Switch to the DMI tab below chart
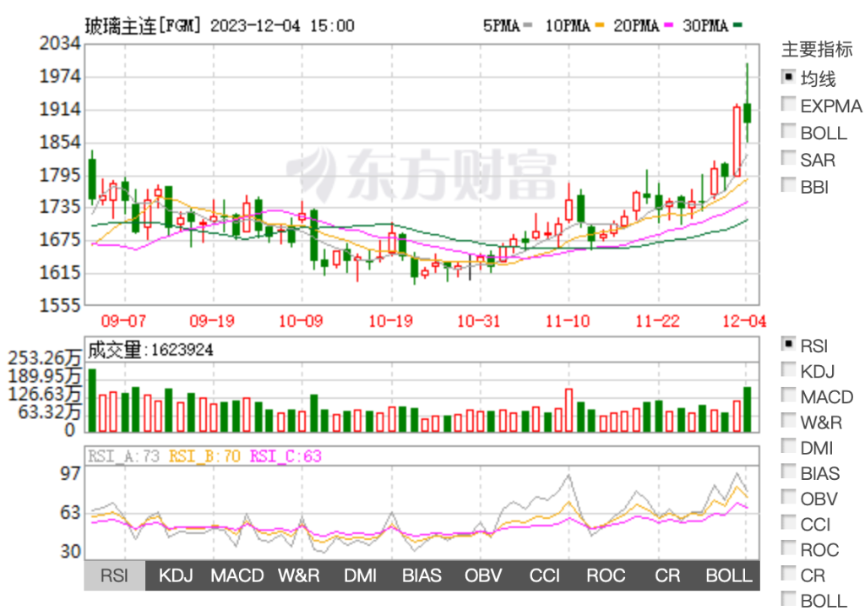This screenshot has height=616, width=865. [361, 575]
